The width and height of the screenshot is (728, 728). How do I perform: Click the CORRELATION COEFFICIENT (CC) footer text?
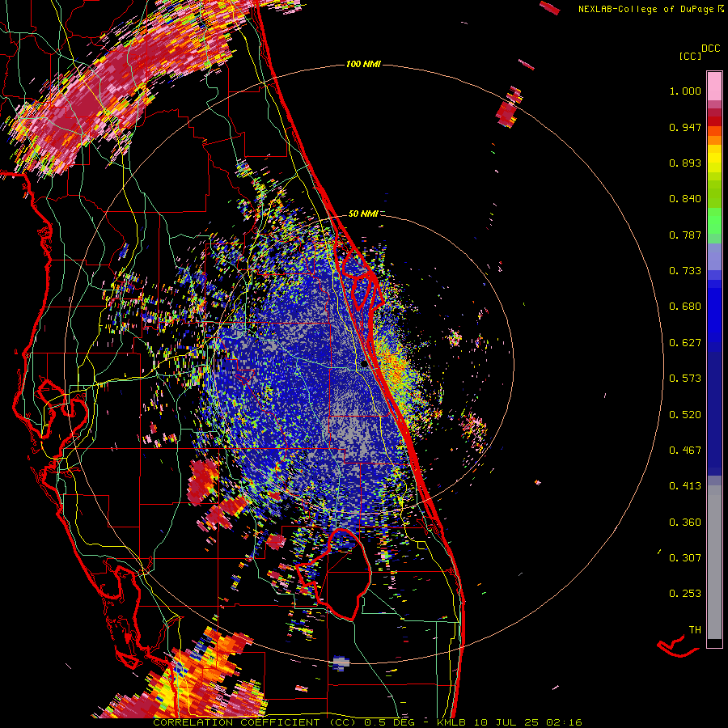(x=254, y=722)
